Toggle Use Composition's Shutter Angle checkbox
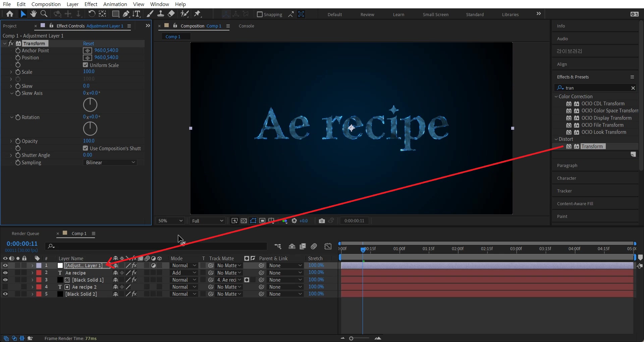 (86, 148)
